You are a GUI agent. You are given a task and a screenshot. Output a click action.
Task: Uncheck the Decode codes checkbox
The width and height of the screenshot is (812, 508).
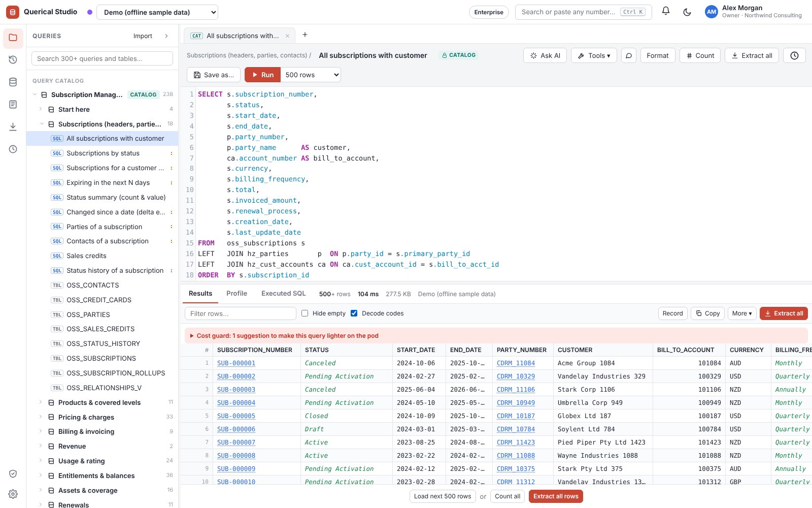[354, 313]
